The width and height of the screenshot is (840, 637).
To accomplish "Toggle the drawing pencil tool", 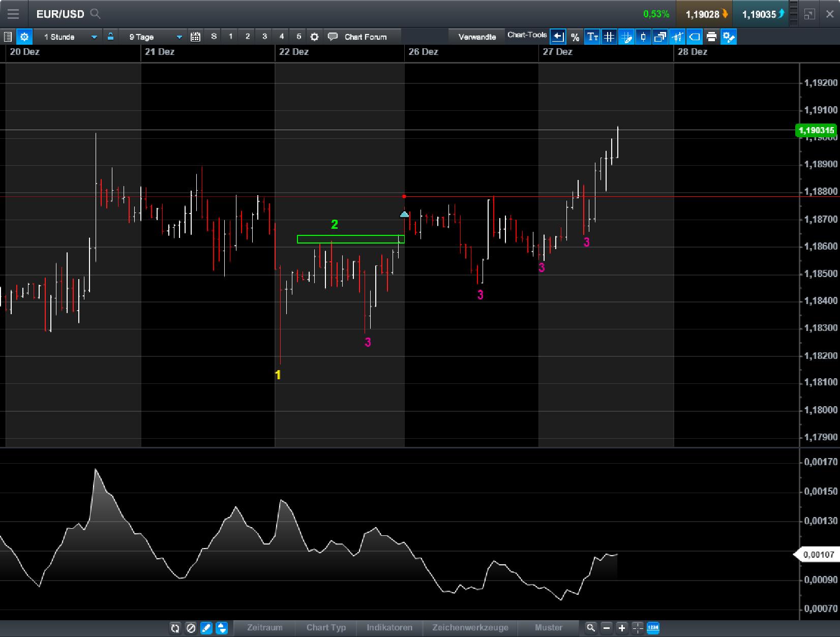I will pyautogui.click(x=206, y=628).
